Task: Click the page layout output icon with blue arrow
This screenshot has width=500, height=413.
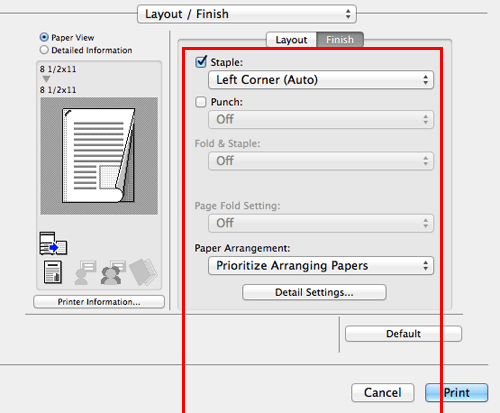Action: coord(53,243)
